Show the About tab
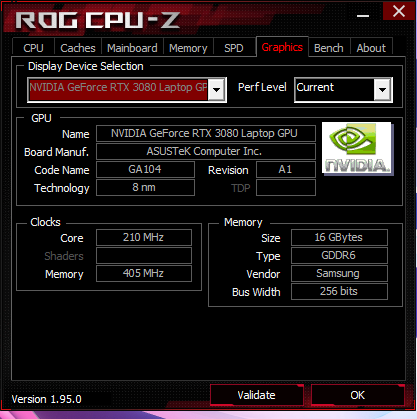This screenshot has height=419, width=417. pos(371,48)
